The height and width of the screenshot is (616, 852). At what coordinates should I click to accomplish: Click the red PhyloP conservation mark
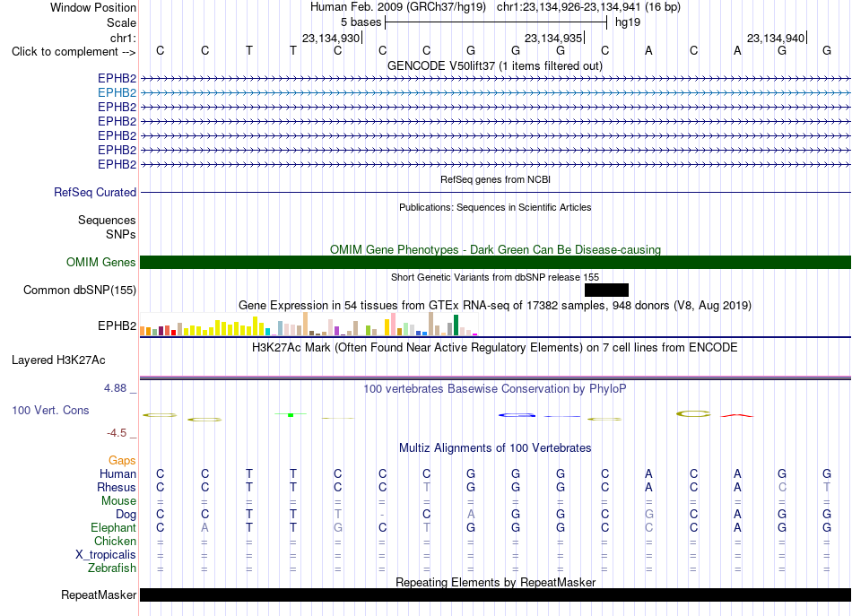tap(737, 415)
